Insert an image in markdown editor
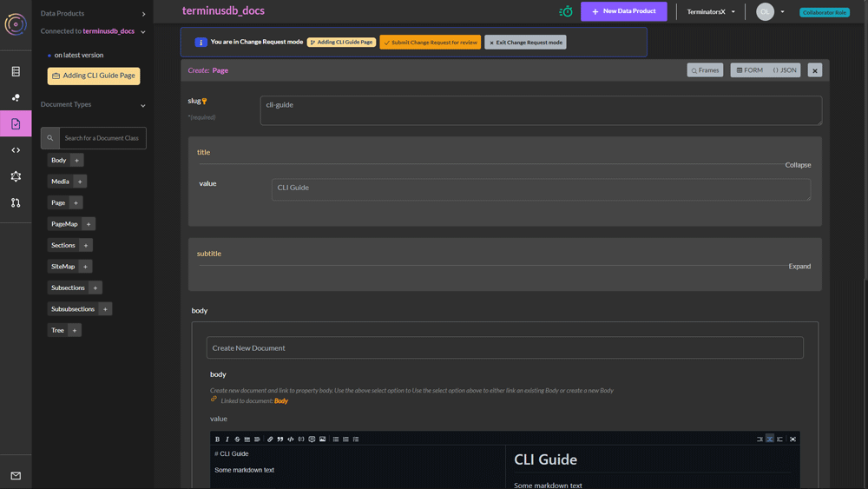 pyautogui.click(x=322, y=439)
